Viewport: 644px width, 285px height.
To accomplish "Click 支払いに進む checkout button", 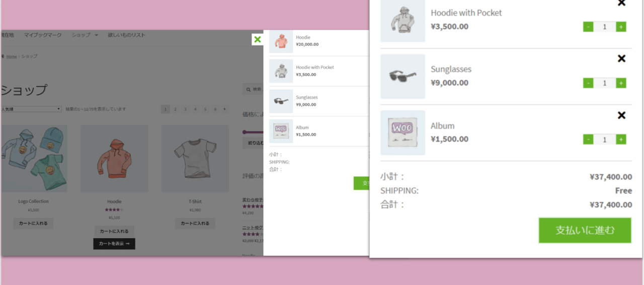I will (585, 230).
